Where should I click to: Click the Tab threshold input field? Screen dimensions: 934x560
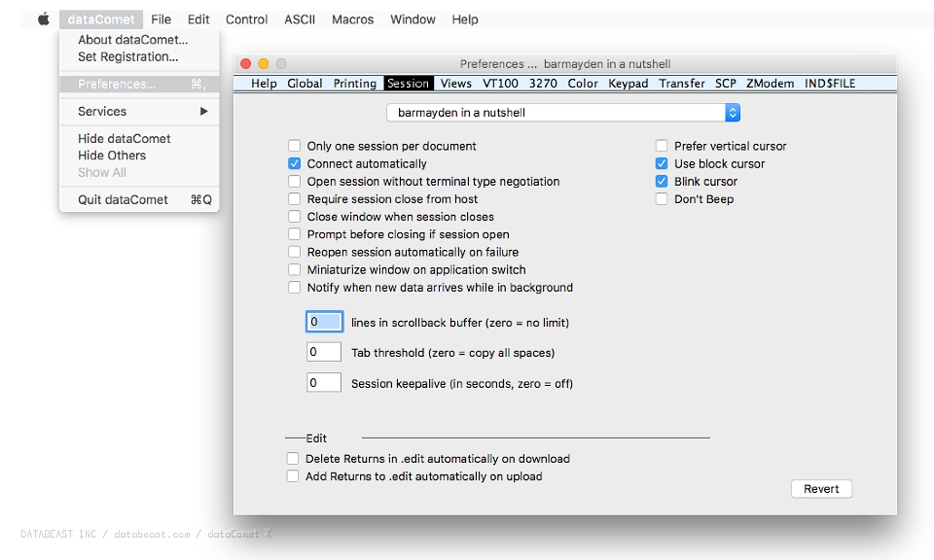[x=323, y=352]
